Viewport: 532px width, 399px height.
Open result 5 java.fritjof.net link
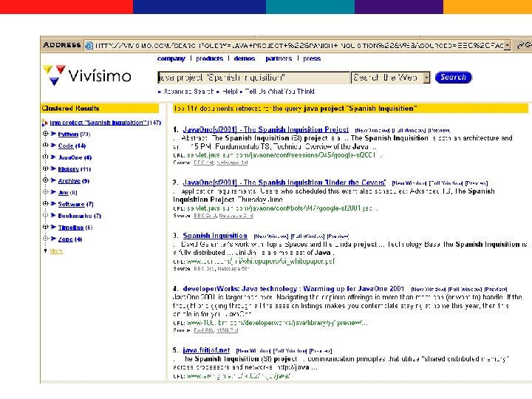click(206, 349)
